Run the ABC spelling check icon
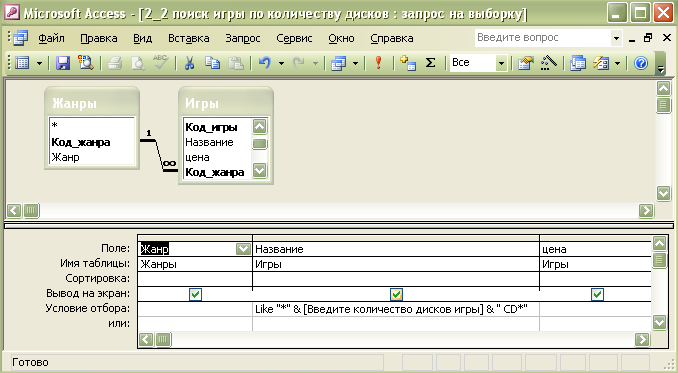 click(160, 63)
